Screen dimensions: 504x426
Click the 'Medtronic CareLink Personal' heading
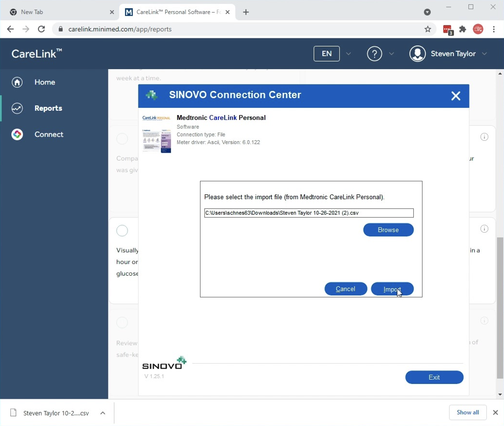tap(221, 118)
